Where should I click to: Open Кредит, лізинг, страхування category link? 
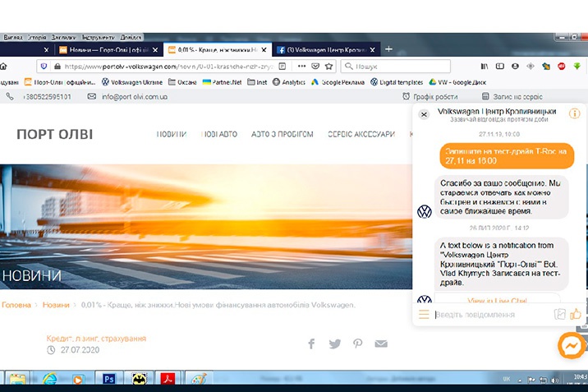[x=96, y=339]
